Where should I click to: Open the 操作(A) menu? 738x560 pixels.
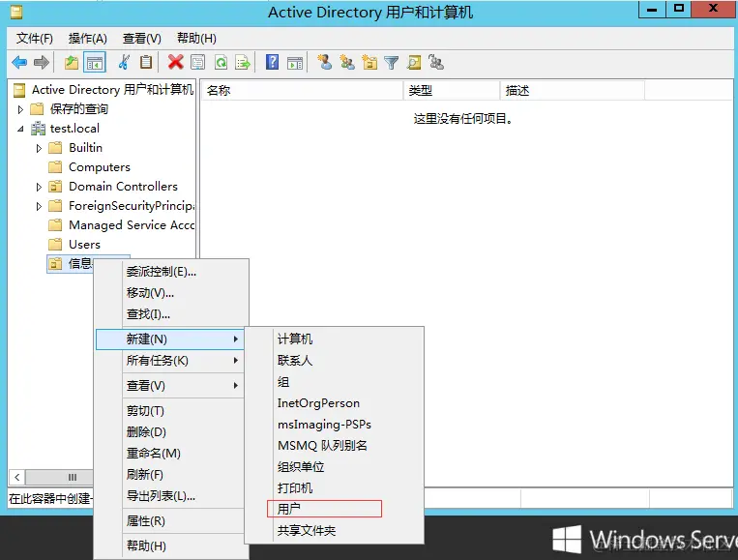click(88, 38)
